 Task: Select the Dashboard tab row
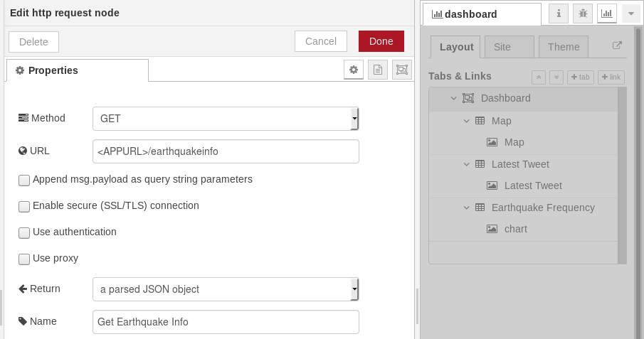coord(523,99)
